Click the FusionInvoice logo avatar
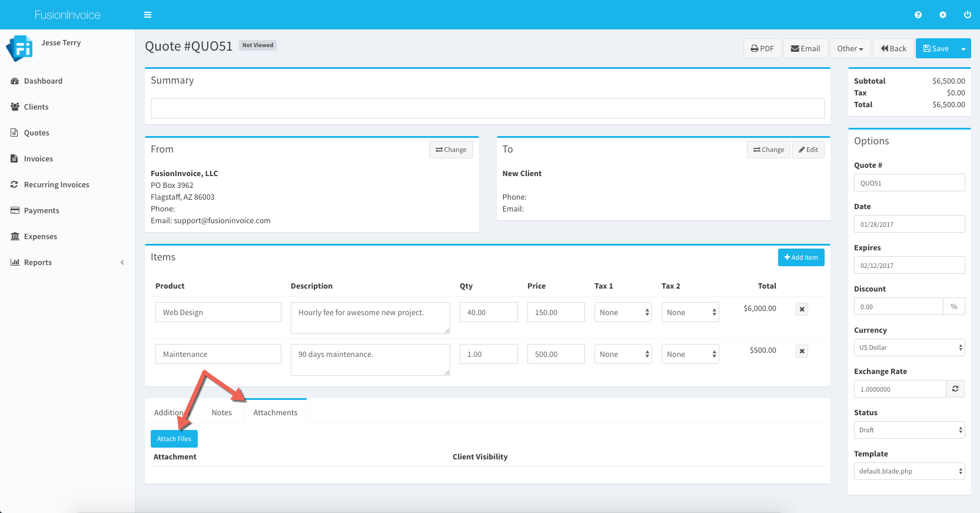This screenshot has height=513, width=980. click(19, 48)
